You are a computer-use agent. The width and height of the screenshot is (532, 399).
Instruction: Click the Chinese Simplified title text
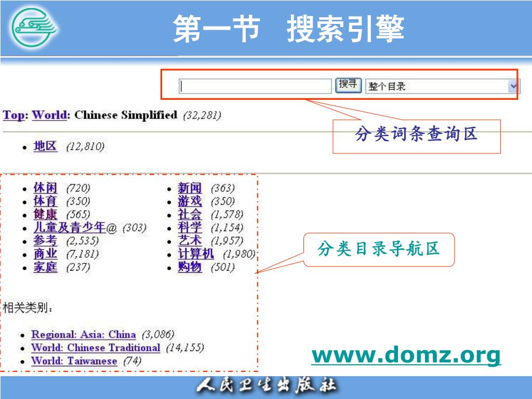pyautogui.click(x=126, y=115)
